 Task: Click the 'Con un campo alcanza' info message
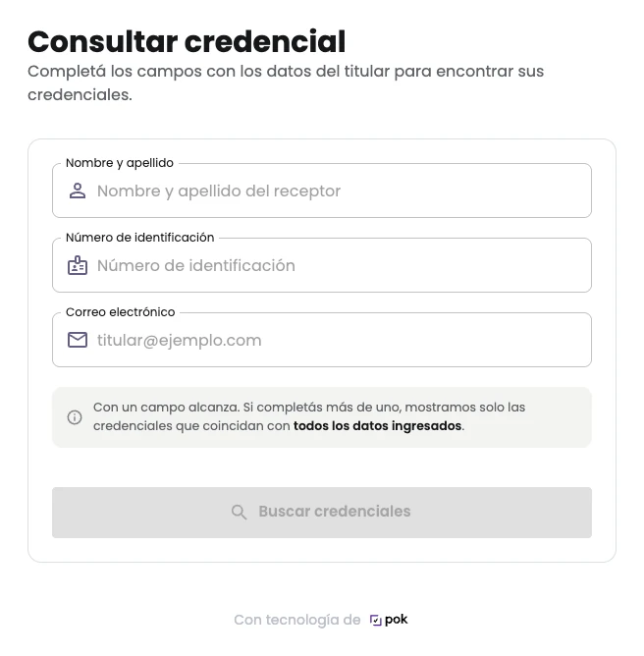click(309, 416)
